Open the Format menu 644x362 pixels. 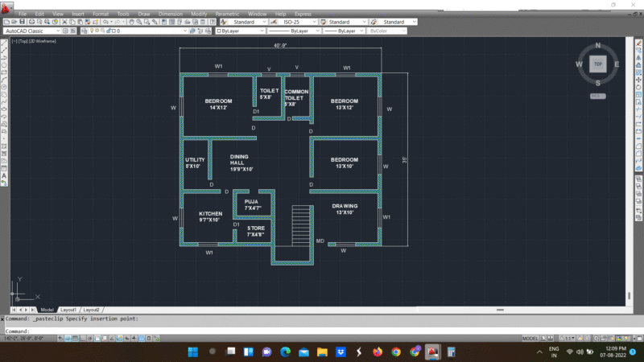(x=101, y=14)
